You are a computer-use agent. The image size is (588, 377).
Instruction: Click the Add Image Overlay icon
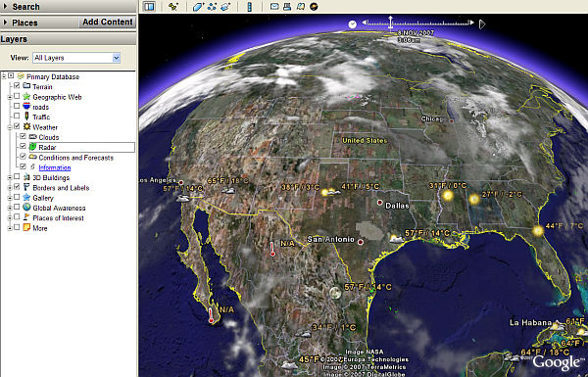pyautogui.click(x=225, y=7)
